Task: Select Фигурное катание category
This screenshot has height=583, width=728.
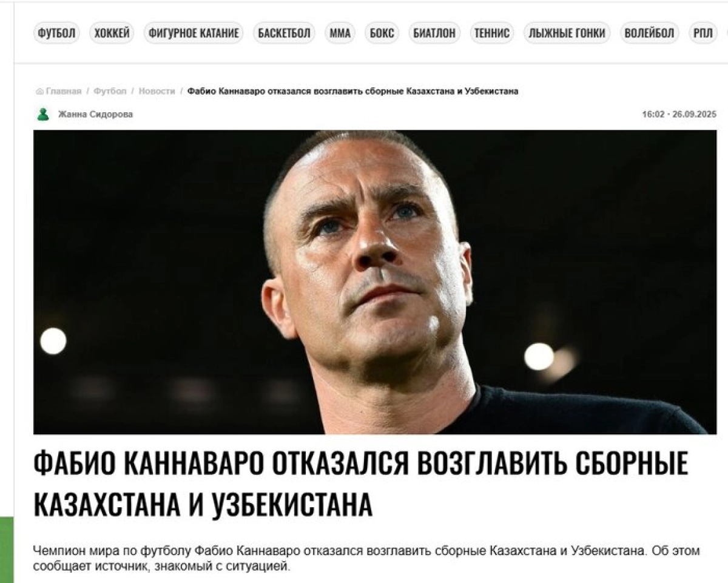Action: [x=194, y=33]
